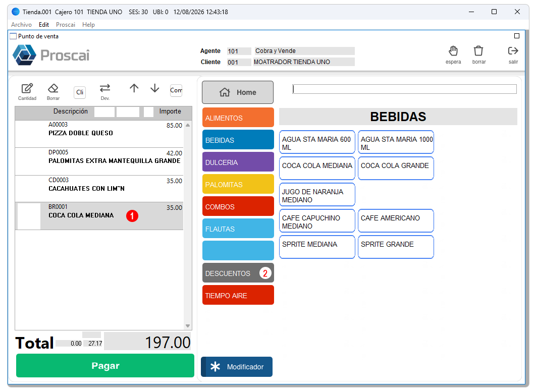This screenshot has height=392, width=535.
Task: Open the Proscai menu
Action: click(x=66, y=25)
